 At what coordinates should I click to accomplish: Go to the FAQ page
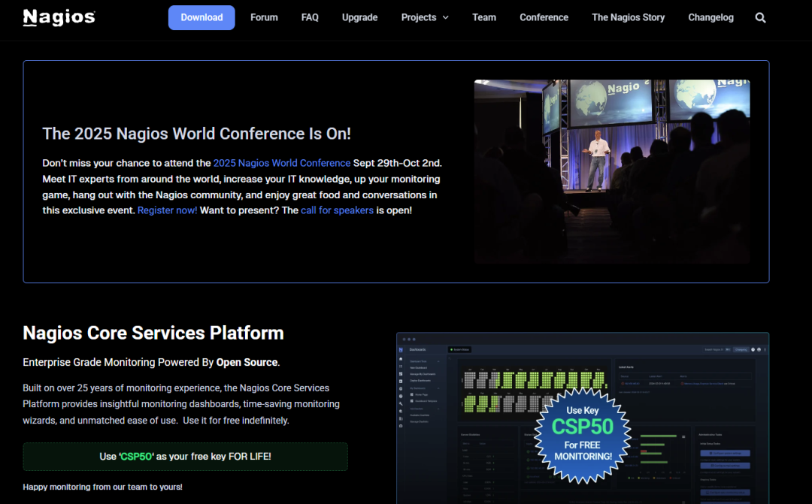click(x=310, y=17)
